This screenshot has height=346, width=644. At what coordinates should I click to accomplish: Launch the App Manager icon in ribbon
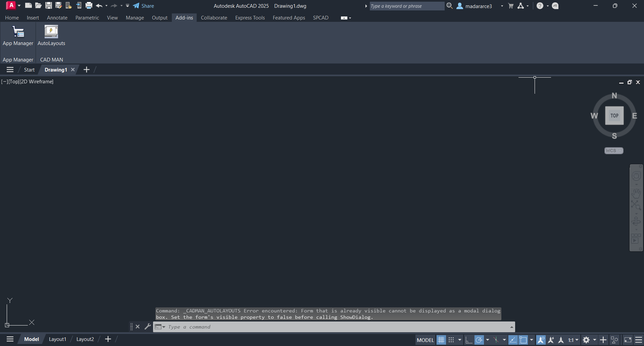[x=18, y=32]
